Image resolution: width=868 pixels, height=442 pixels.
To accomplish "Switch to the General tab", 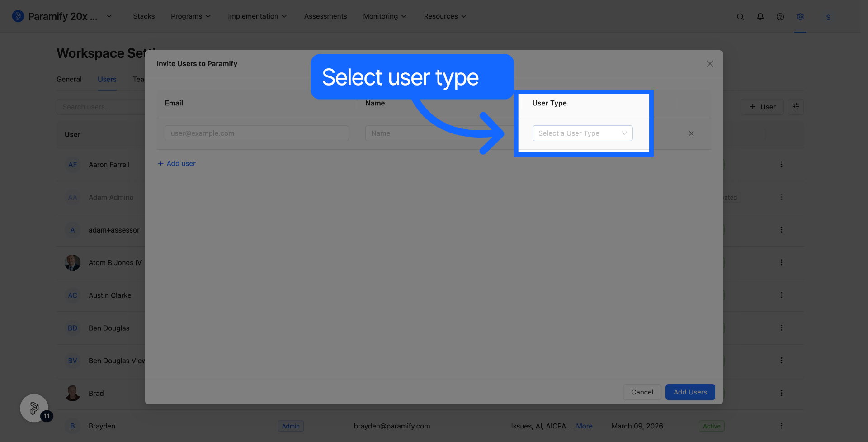I will pyautogui.click(x=69, y=79).
